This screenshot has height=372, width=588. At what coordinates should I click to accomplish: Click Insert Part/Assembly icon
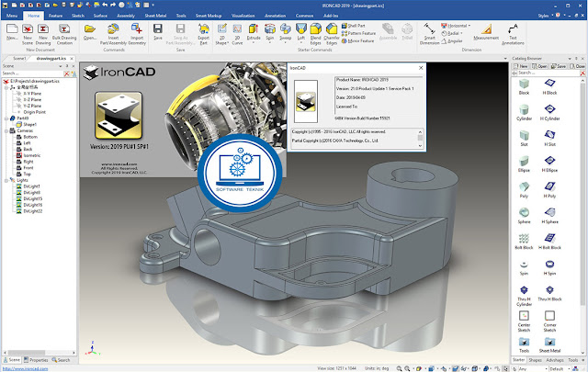(113, 28)
